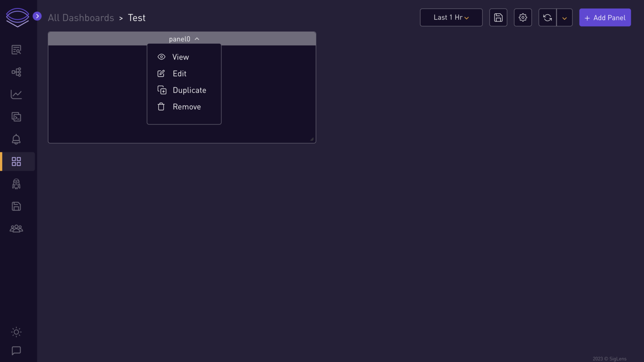
Task: Click the Test dashboard title
Action: tap(136, 17)
